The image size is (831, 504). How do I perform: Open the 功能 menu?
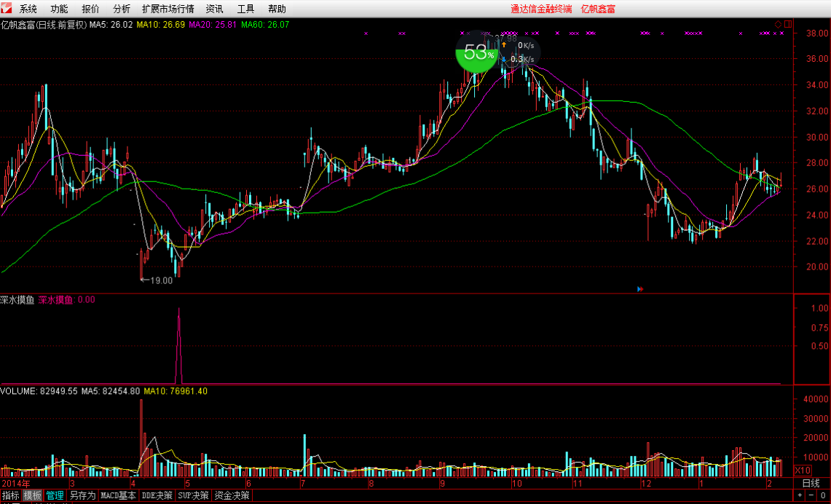pyautogui.click(x=60, y=9)
